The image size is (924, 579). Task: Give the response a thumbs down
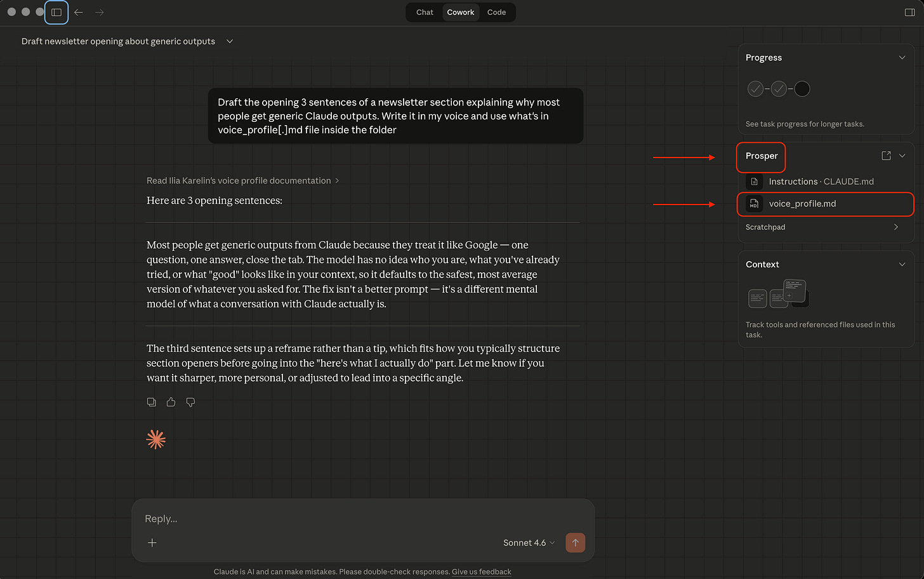click(190, 402)
